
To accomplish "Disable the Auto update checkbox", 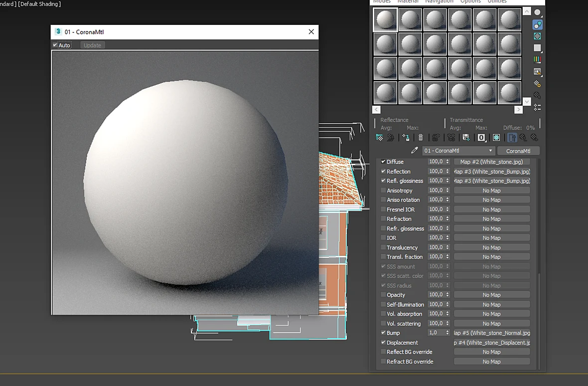I will pos(55,45).
